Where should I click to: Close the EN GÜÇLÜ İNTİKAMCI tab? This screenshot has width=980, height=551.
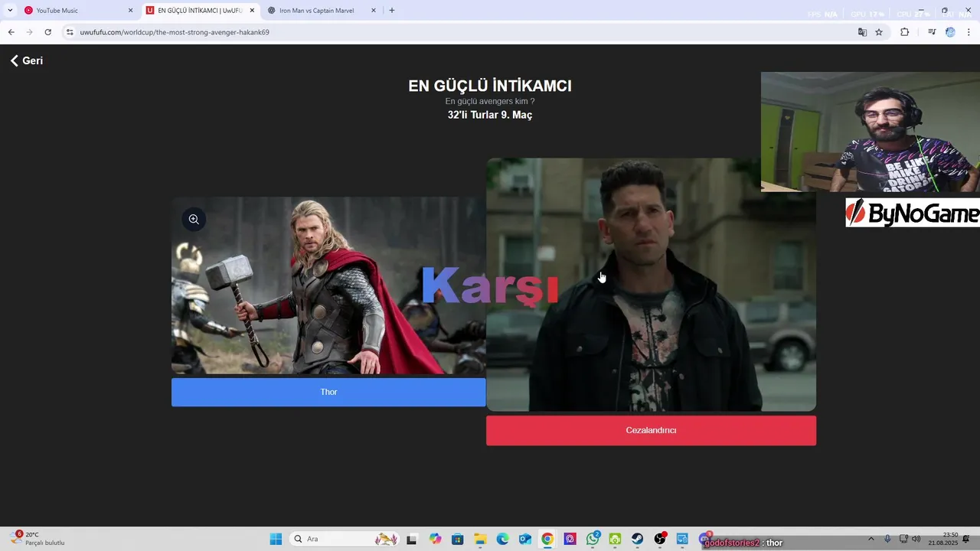tap(252, 11)
